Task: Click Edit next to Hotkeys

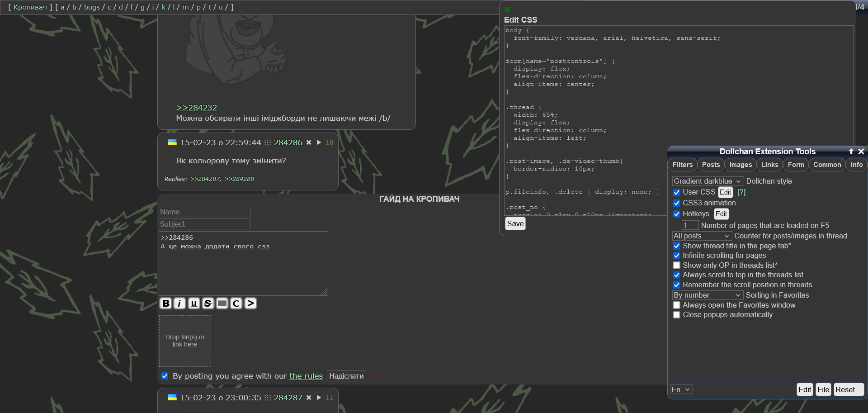Action: (x=722, y=214)
